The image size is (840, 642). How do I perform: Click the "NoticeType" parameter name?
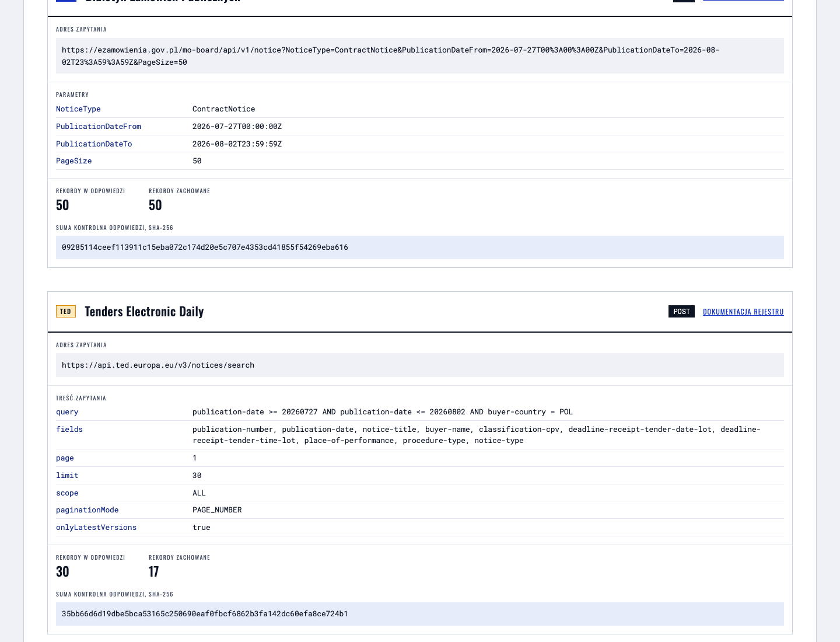pos(78,109)
